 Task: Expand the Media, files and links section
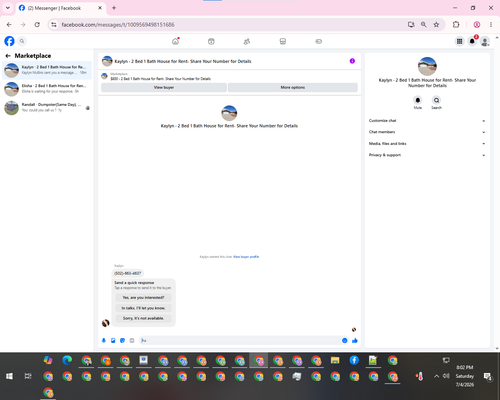tap(427, 144)
